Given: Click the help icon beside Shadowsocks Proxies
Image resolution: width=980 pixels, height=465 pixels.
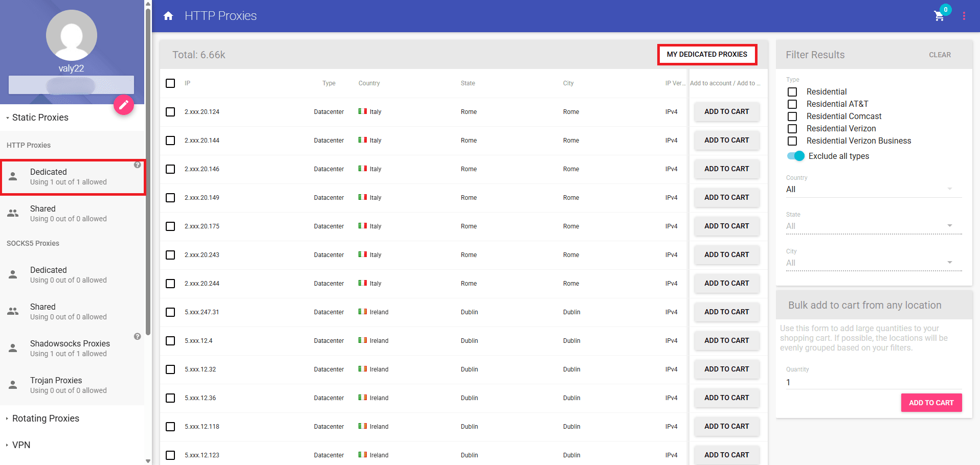Looking at the screenshot, I should click(137, 336).
